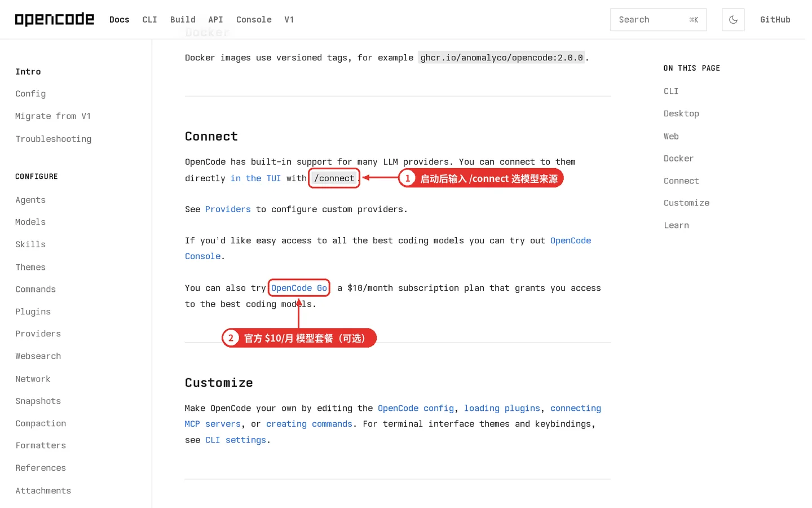The width and height of the screenshot is (812, 508).
Task: Go to the Build navigation item
Action: tap(183, 20)
